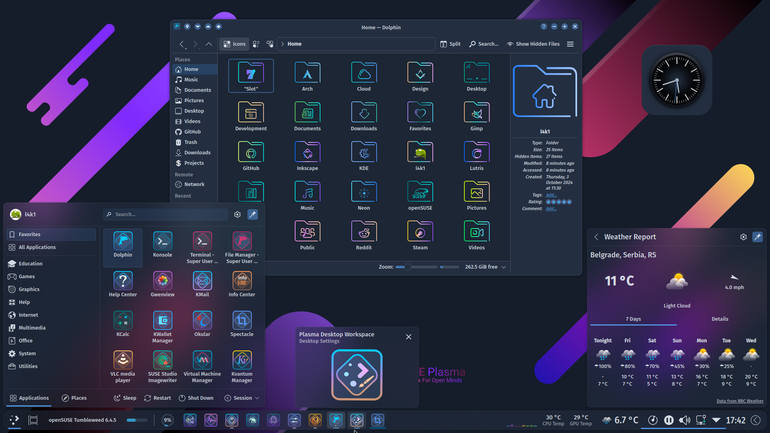Switch Dolphin to Icons view mode

coord(234,44)
